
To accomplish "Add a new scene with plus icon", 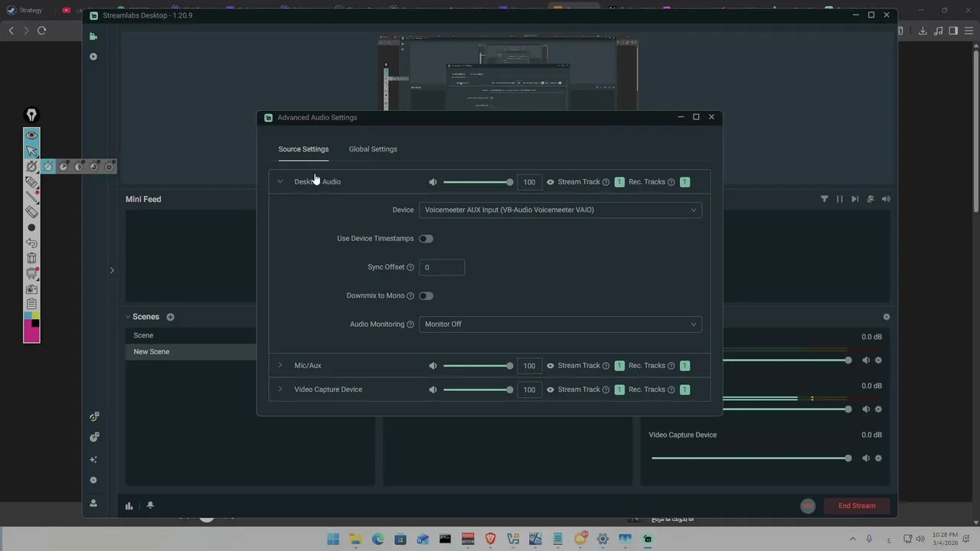I will click(170, 317).
